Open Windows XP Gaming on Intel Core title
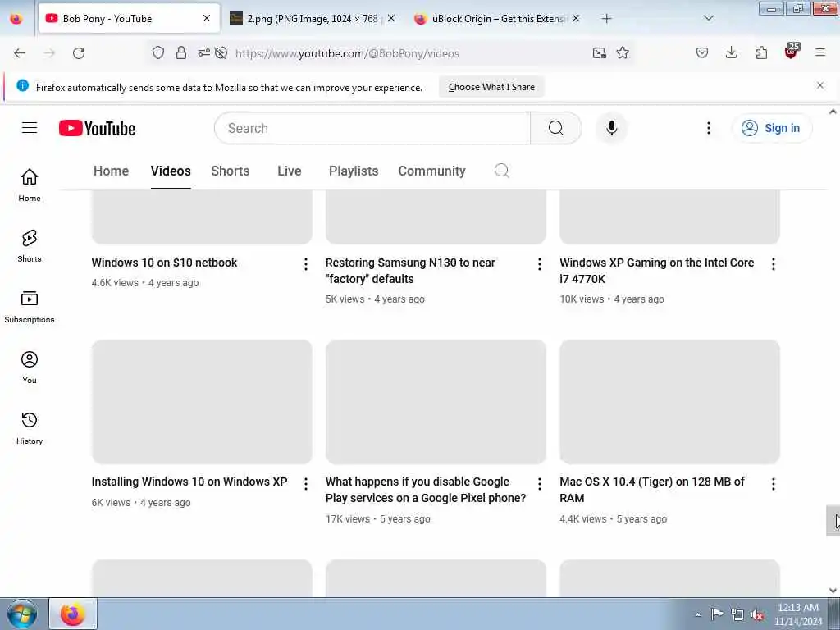 657,271
